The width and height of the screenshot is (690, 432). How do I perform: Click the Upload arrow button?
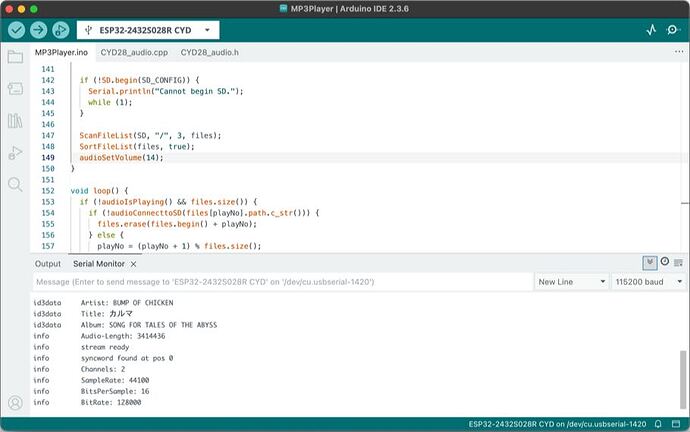39,30
